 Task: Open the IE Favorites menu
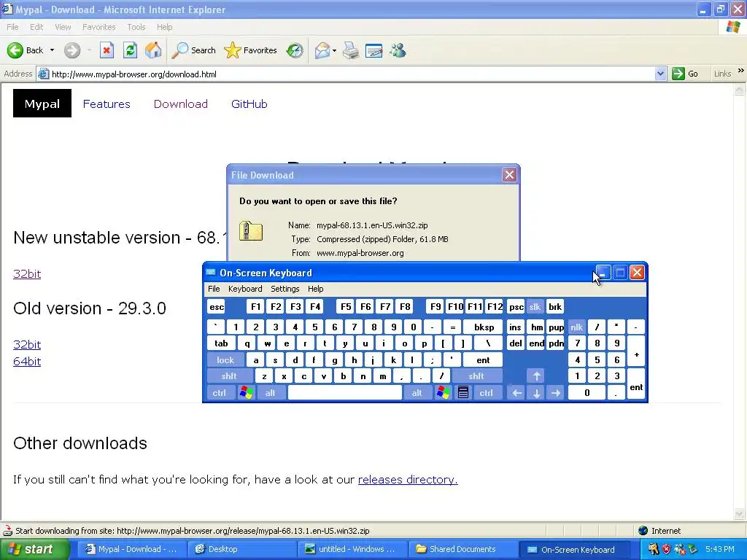[98, 27]
